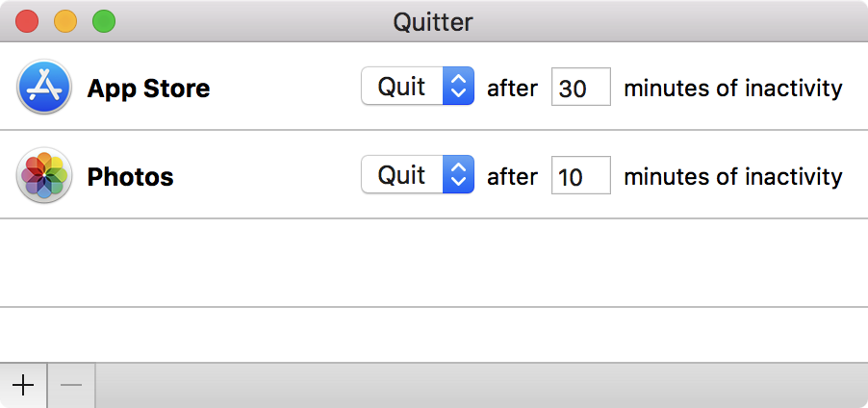Image resolution: width=868 pixels, height=408 pixels.
Task: Click blue stepper arrows on Photos popup
Action: [459, 175]
